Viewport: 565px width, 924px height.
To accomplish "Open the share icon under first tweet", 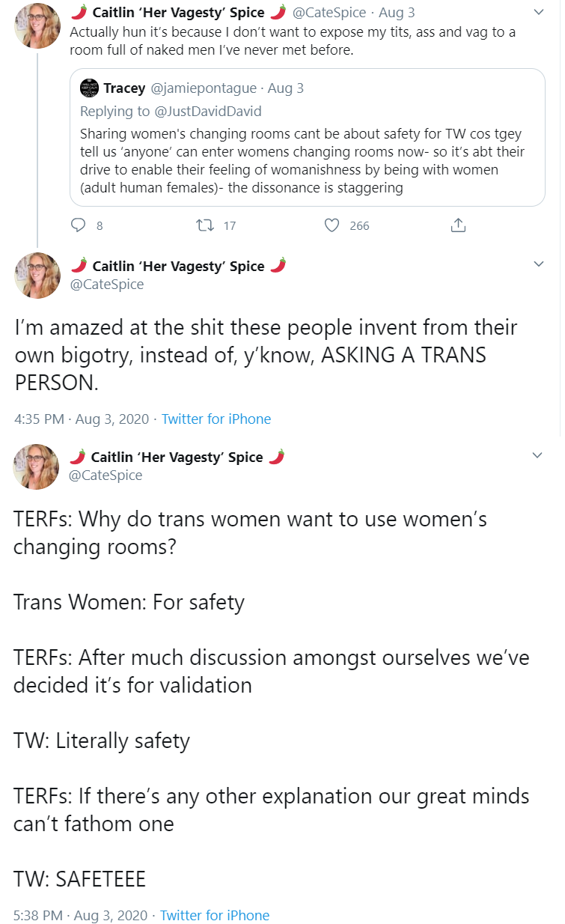I will (459, 225).
